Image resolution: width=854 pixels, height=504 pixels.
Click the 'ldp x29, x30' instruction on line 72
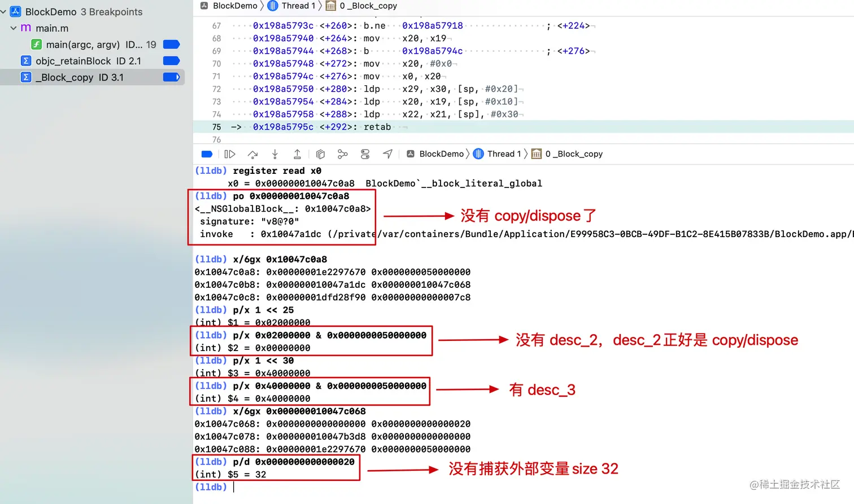441,89
